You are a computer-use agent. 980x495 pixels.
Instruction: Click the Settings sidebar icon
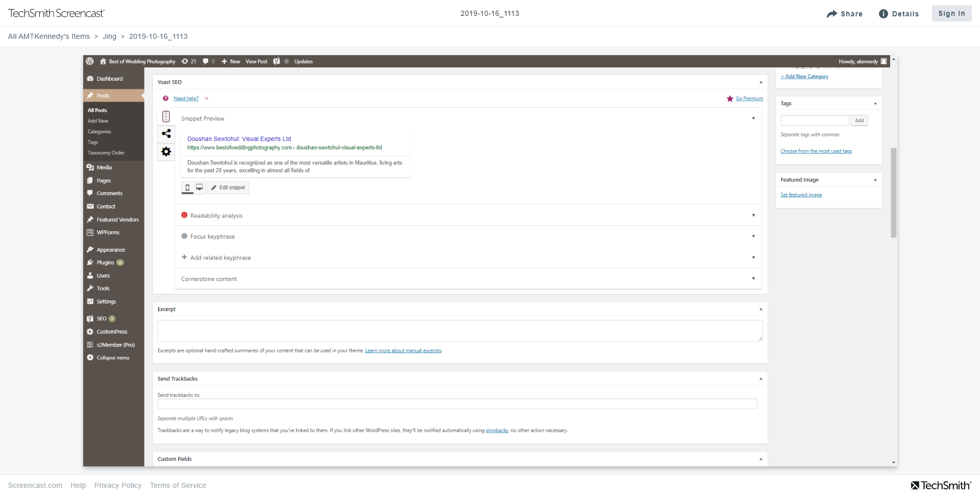(90, 301)
